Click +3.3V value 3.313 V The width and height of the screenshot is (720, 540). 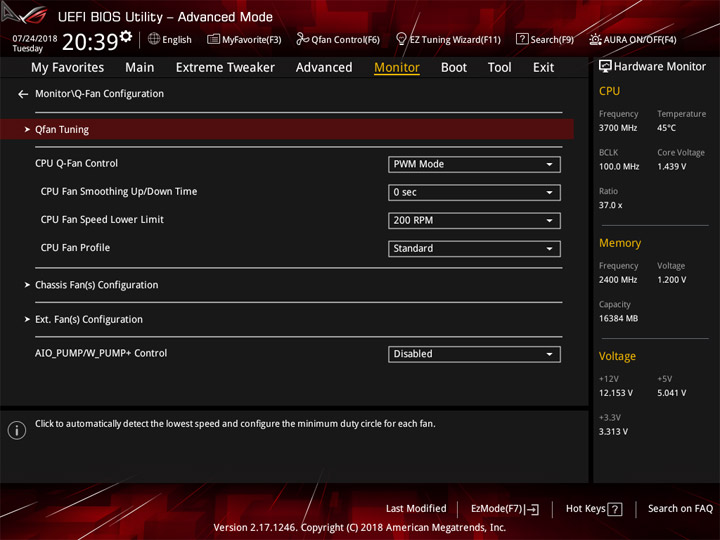(x=613, y=432)
